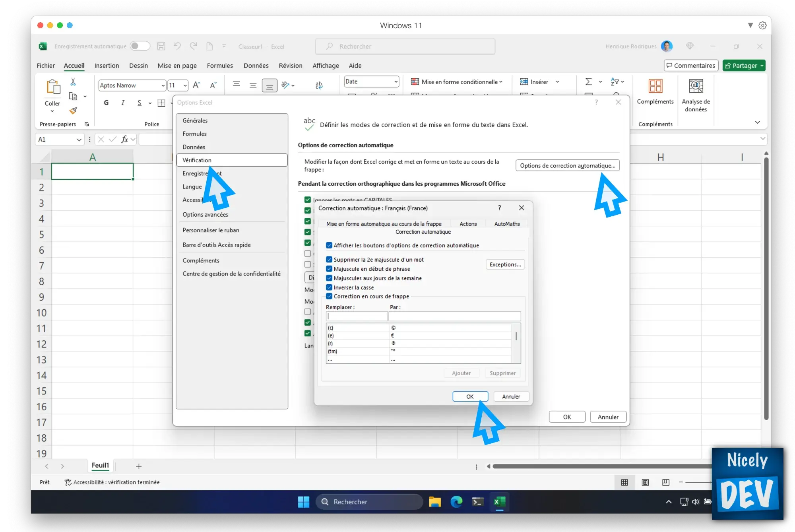Switch to the Insertion ribbon tab

[107, 66]
